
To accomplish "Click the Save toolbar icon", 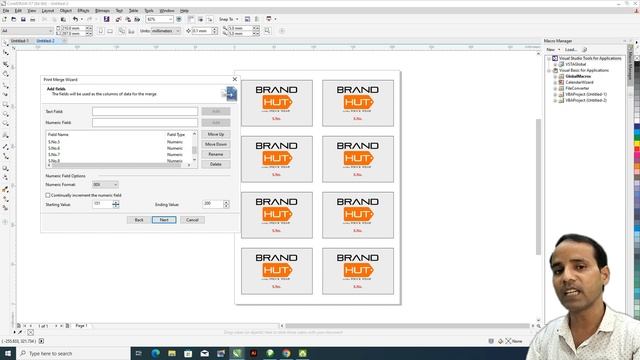I will click(23, 19).
